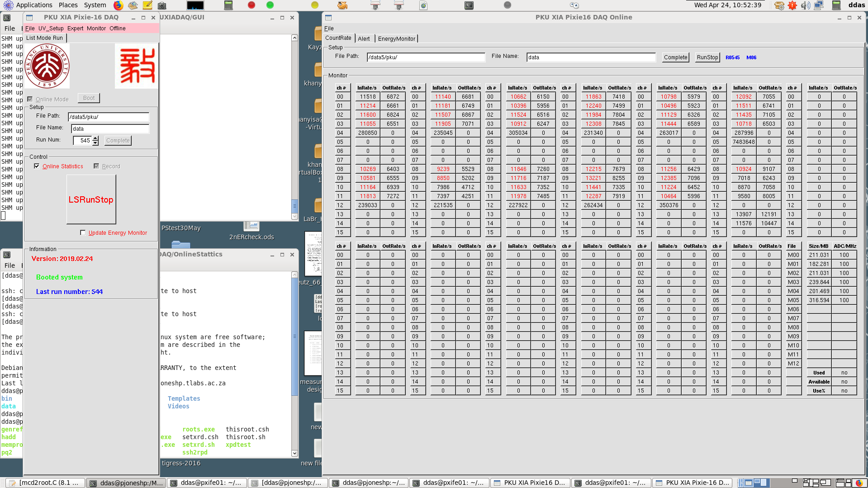Switch to the Alert tab
Image resolution: width=868 pixels, height=488 pixels.
pyautogui.click(x=364, y=38)
